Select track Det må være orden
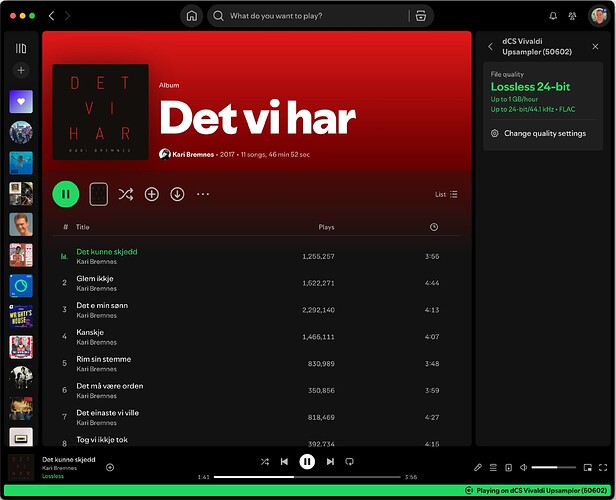 pos(256,390)
